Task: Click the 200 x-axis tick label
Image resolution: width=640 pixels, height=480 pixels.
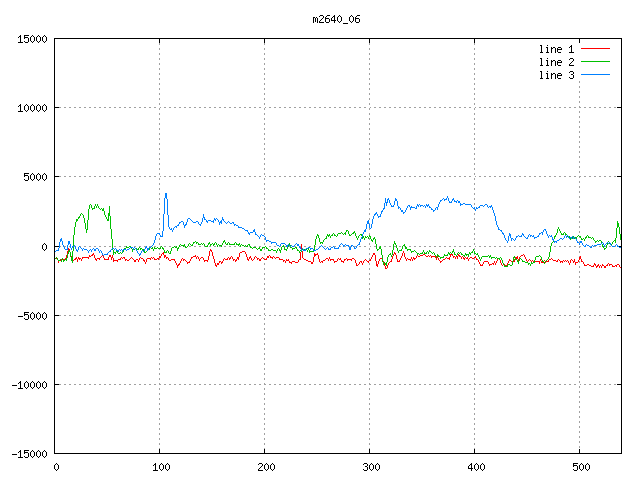Action: pyautogui.click(x=265, y=466)
